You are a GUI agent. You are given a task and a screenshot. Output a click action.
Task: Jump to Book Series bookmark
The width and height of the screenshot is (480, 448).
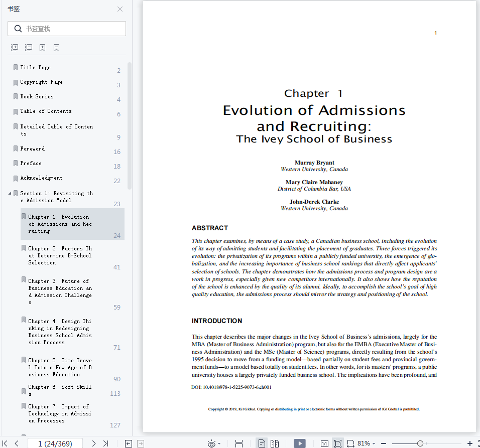[37, 96]
